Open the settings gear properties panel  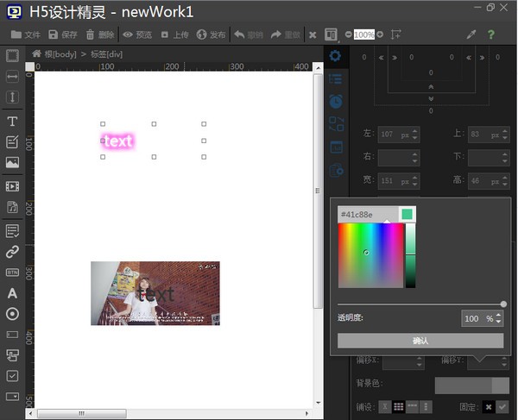336,57
